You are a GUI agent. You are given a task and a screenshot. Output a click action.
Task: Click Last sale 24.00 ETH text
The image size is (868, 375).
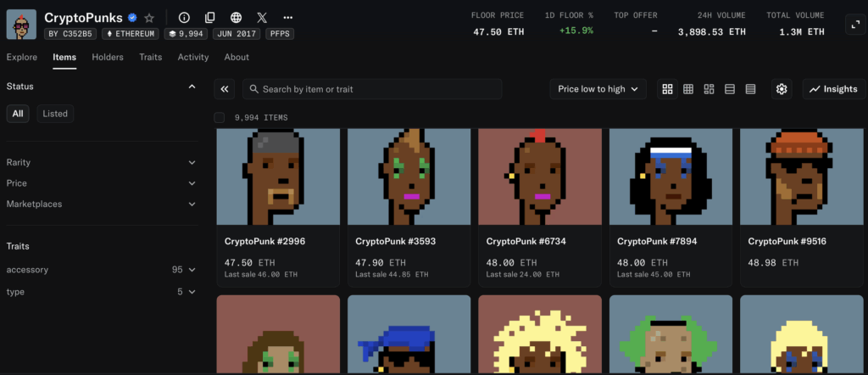[522, 274]
